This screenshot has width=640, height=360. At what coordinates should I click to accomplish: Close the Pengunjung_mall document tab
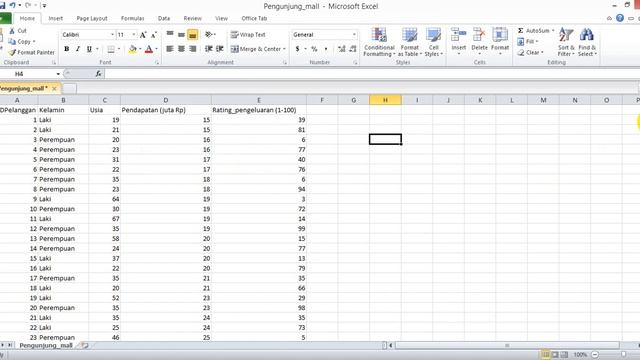click(54, 88)
